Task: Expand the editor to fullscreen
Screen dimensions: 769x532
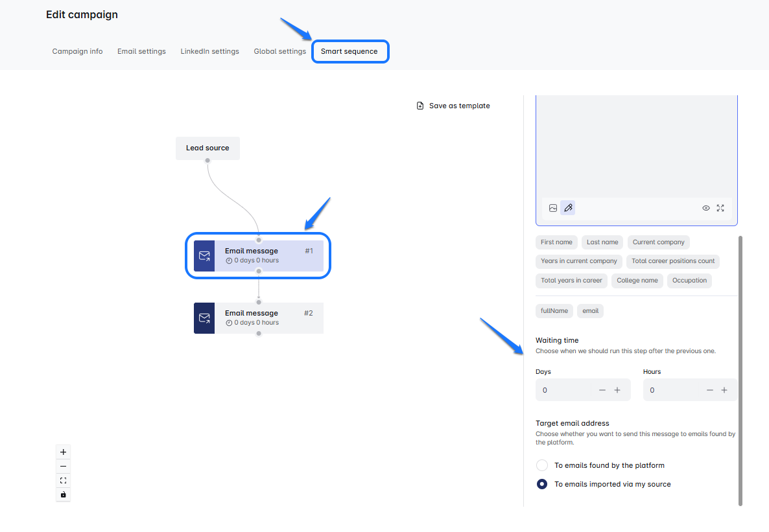Action: (x=720, y=208)
